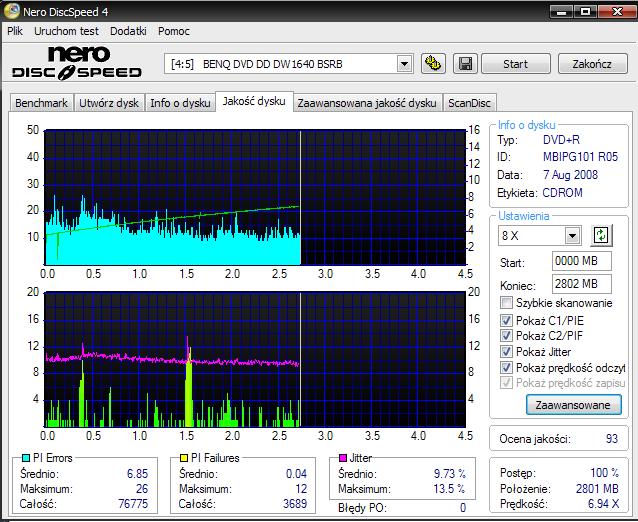Maximize the Nero DiscSpeed window
Viewport: 638px width, 522px height.
586,11
